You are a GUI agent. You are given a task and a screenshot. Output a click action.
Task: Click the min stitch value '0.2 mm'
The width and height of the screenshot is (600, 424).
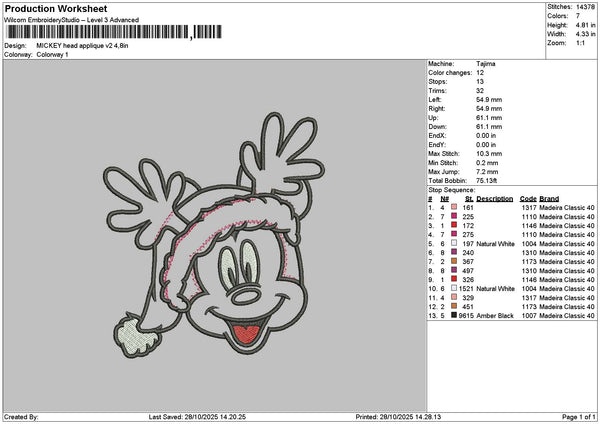tap(487, 163)
